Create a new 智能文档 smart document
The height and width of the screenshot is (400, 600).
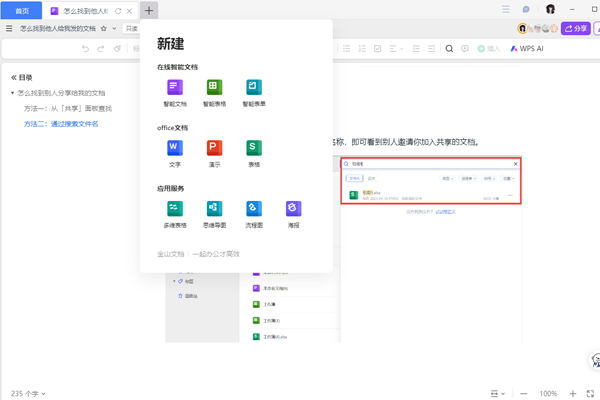click(x=174, y=92)
